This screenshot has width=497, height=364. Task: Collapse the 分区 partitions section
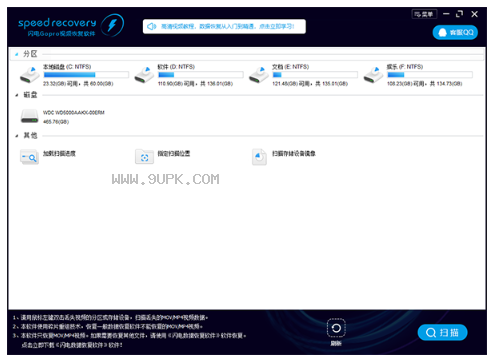[16, 54]
